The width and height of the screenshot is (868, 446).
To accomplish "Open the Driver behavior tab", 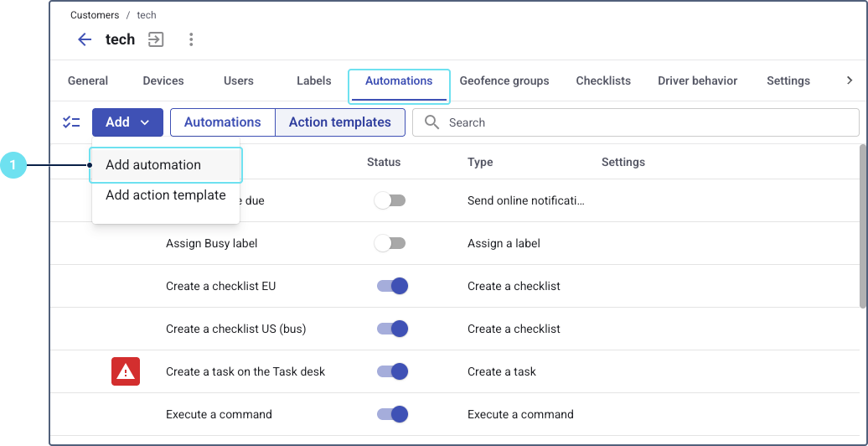I will 697,81.
